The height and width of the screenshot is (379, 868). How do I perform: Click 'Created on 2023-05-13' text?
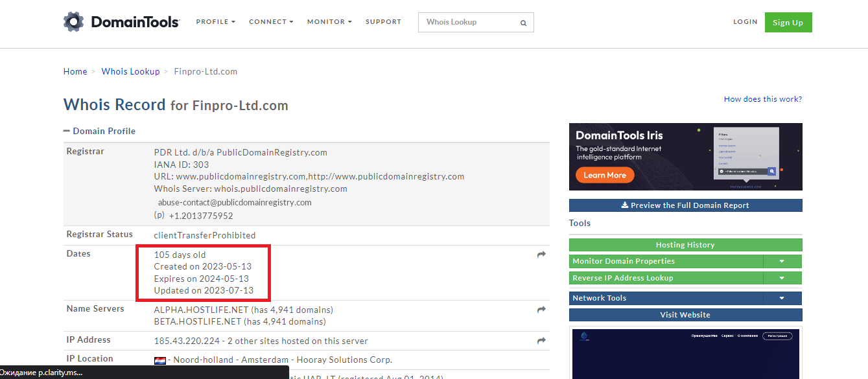203,267
